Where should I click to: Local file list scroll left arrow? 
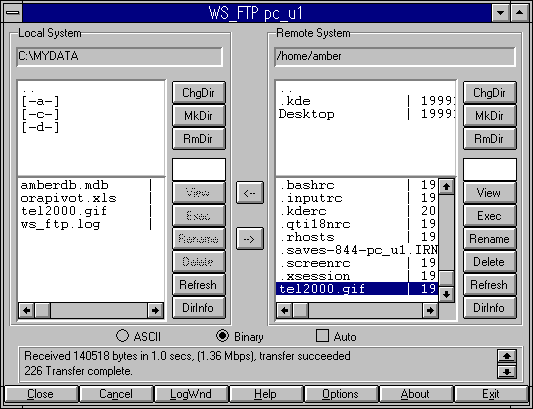(27, 310)
